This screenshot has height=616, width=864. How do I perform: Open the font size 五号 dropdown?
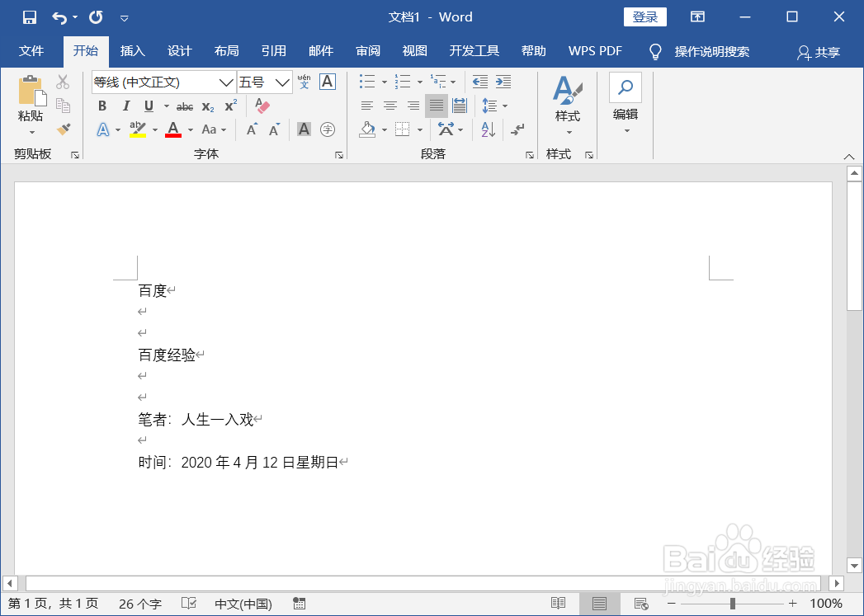pos(282,82)
